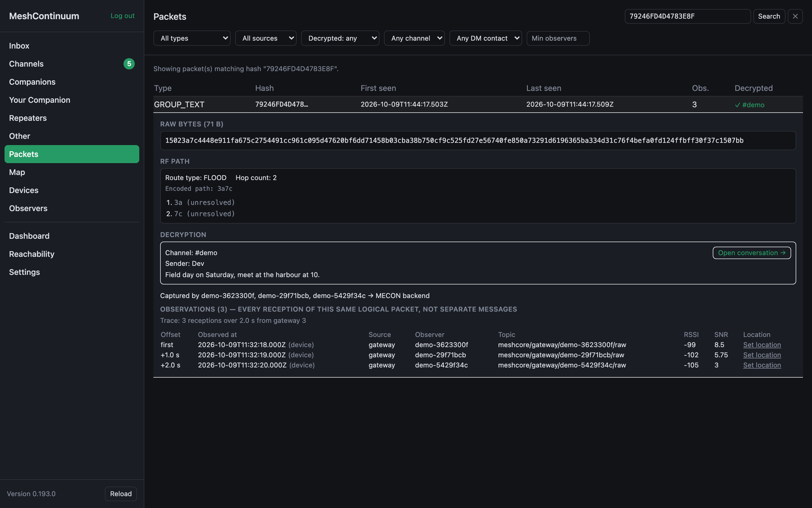Viewport: 812px width, 508px height.
Task: Expand the Decrypted: any filter
Action: [x=340, y=38]
